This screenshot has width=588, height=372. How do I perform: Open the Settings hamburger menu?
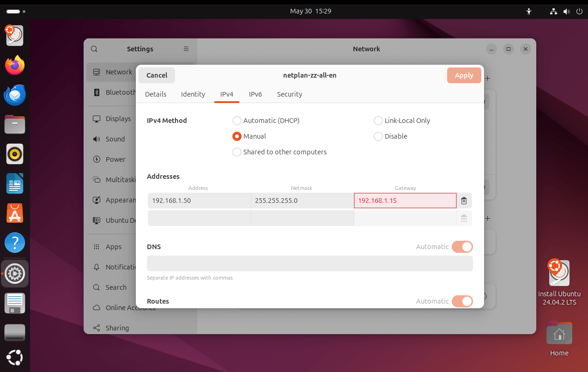point(186,49)
